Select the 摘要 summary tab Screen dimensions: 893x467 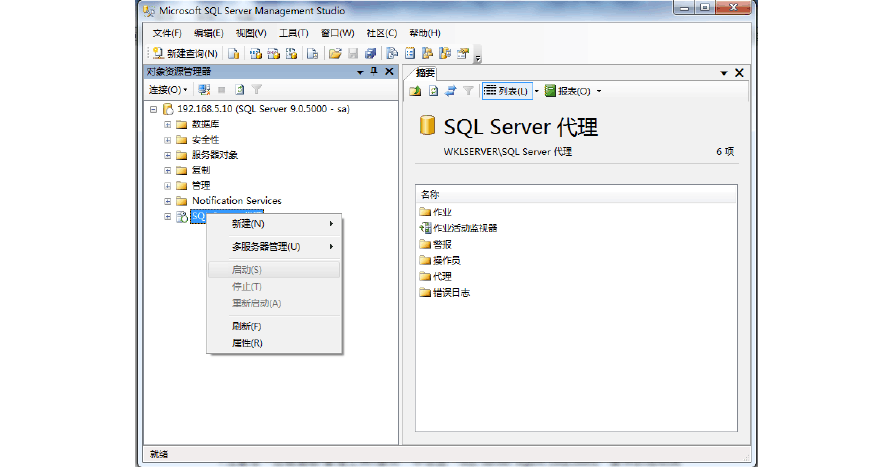(425, 72)
